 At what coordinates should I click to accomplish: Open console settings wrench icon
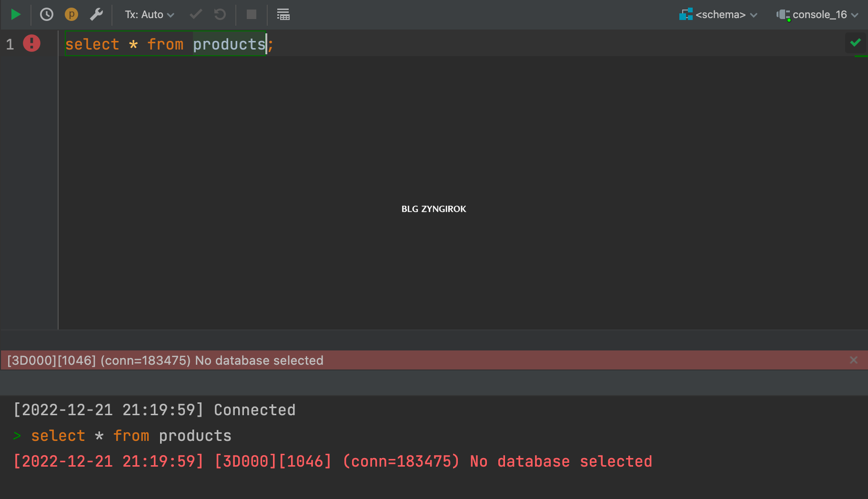point(97,15)
